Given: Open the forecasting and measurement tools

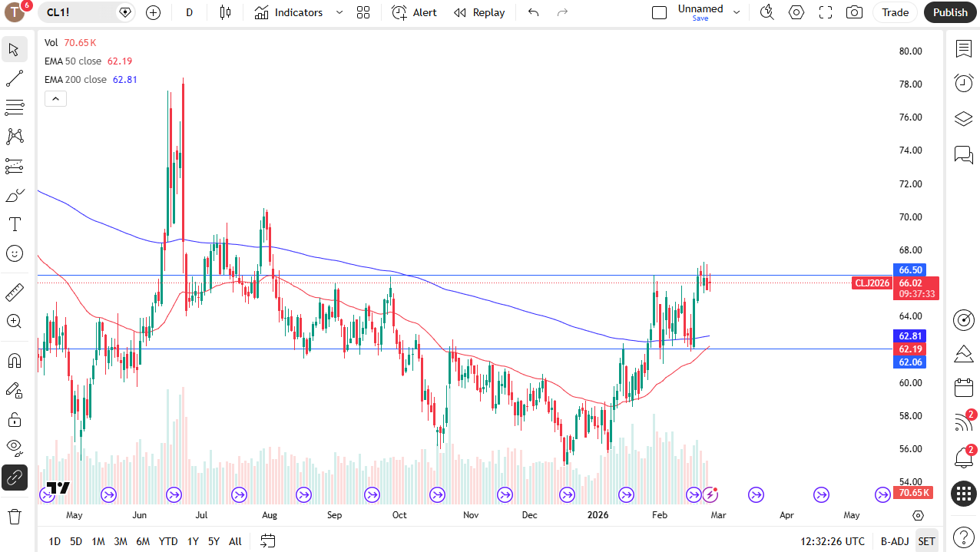Looking at the screenshot, I should click(x=14, y=166).
